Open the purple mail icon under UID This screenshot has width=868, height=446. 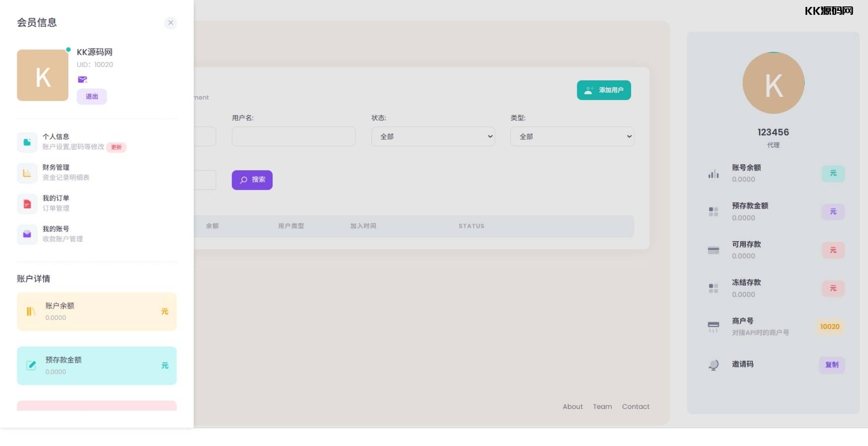click(82, 80)
